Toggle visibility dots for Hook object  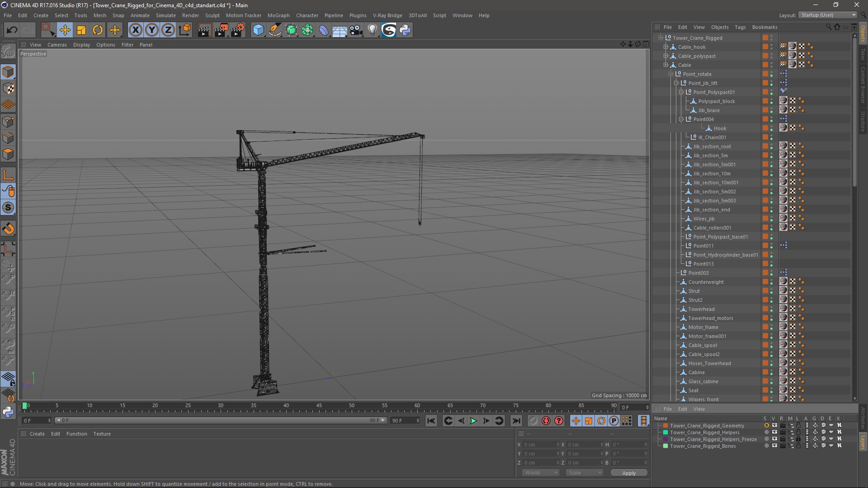click(772, 128)
